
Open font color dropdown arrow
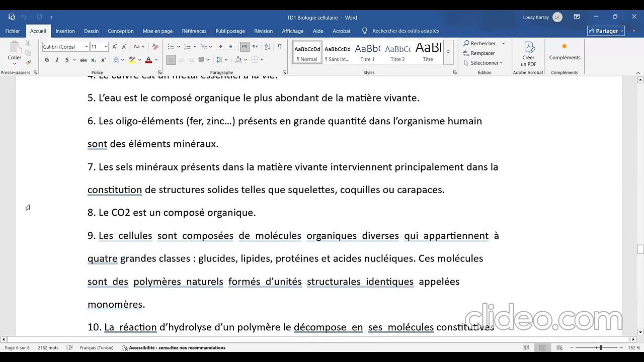156,60
